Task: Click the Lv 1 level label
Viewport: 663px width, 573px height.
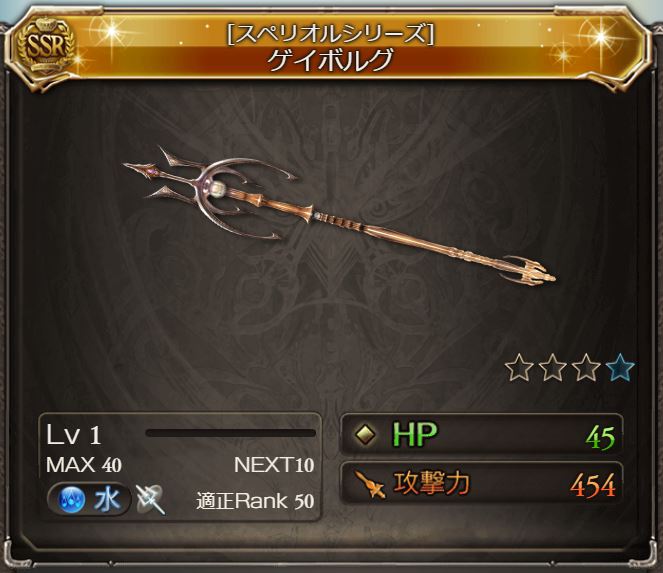Action: pyautogui.click(x=74, y=435)
